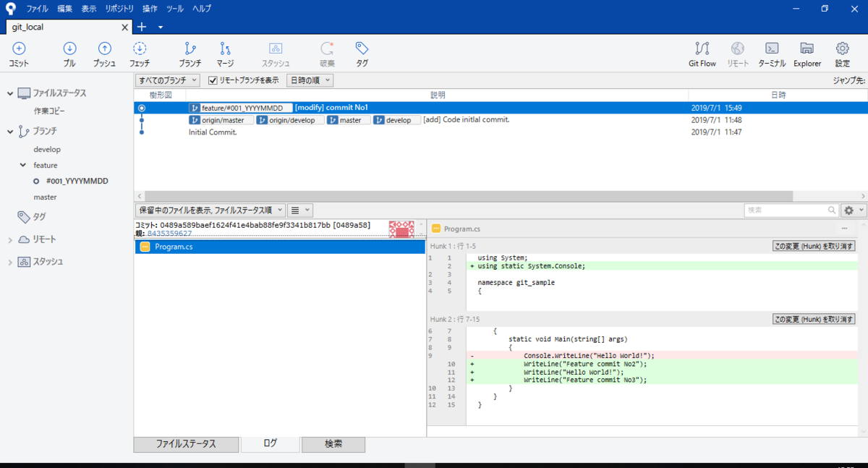
Task: Close the git_local repository tab
Action: tap(124, 27)
